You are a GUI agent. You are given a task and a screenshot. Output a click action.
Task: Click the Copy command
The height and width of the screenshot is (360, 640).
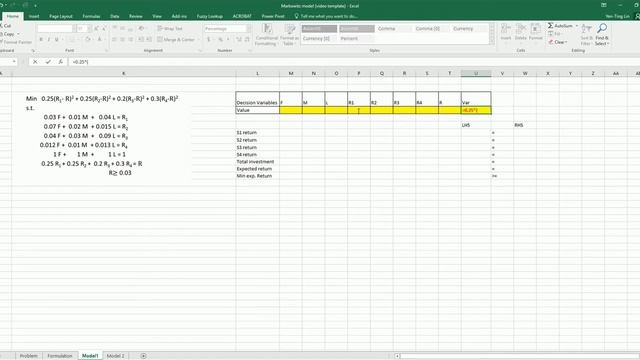pyautogui.click(x=8, y=34)
